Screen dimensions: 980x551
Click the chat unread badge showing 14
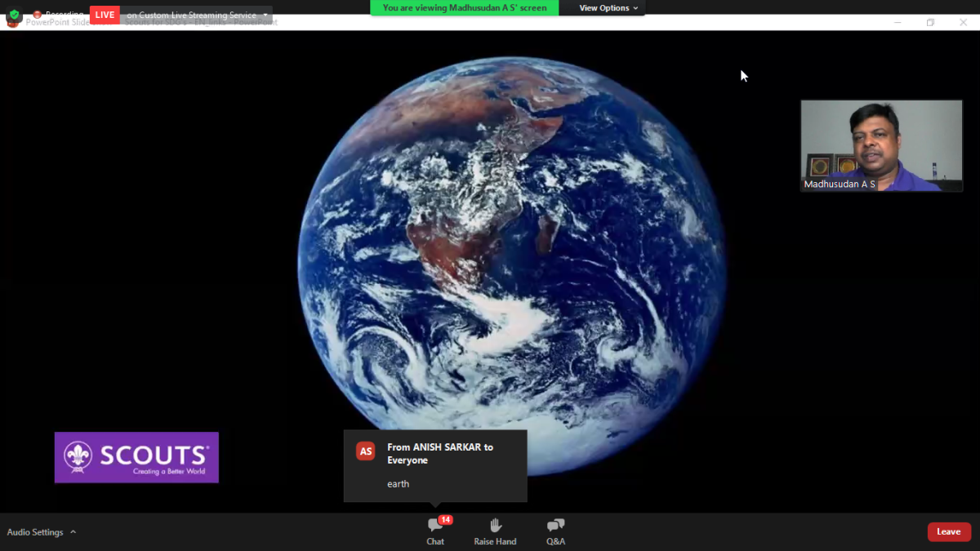coord(445,520)
